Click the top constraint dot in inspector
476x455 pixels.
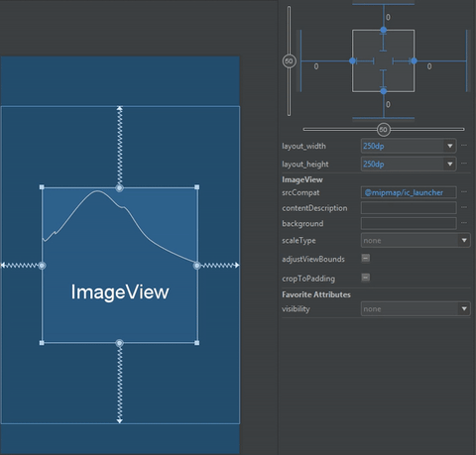click(x=384, y=30)
